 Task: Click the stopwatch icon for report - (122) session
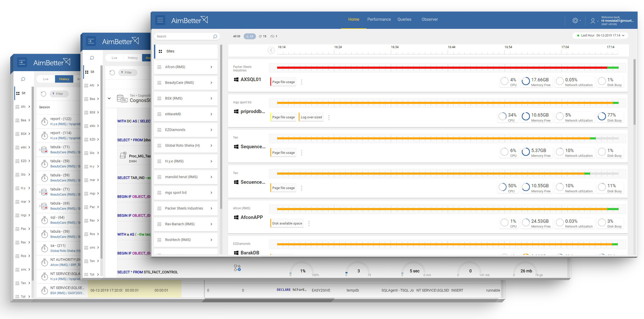(x=44, y=122)
